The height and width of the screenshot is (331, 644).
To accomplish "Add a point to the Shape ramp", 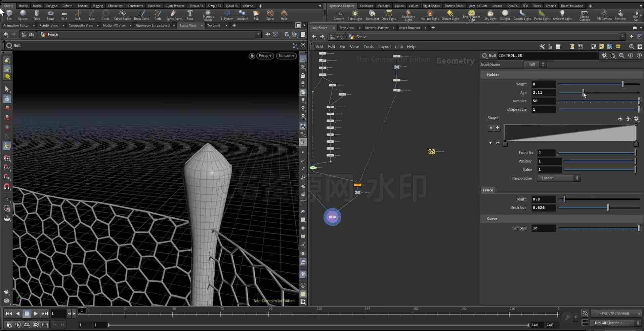I will pyautogui.click(x=498, y=128).
